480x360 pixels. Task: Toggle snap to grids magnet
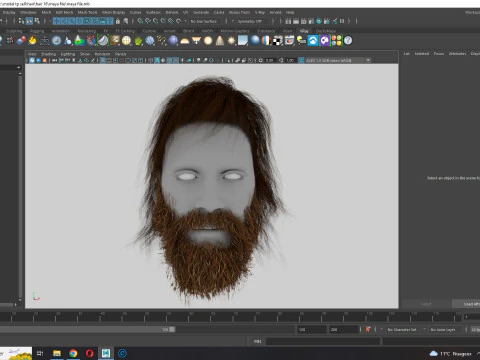(140, 21)
